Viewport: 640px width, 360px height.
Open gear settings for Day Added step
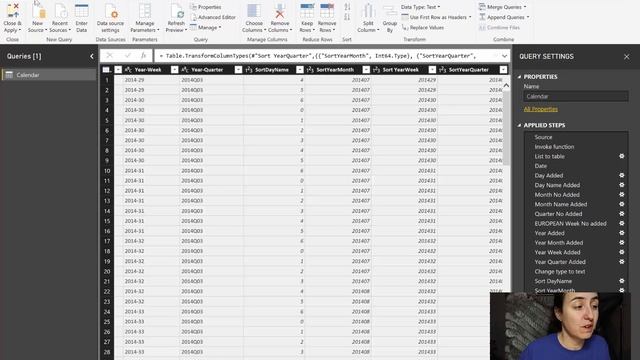[622, 176]
